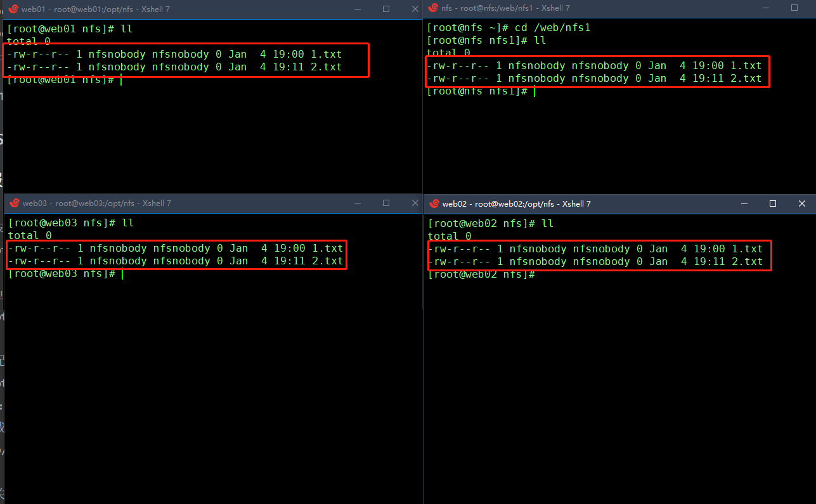Image resolution: width=816 pixels, height=504 pixels.
Task: Select title 'web03 - root@web03:/opt/nfs - Xshell 7'
Action: tap(97, 204)
